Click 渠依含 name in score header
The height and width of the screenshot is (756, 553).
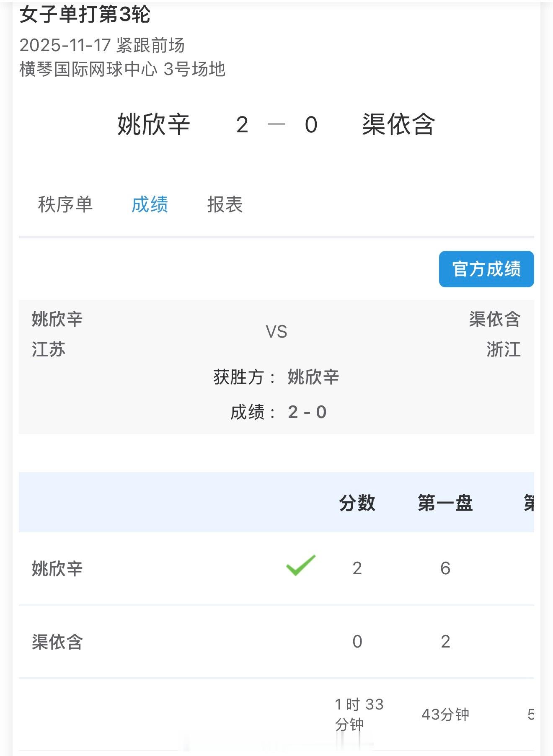pos(398,125)
